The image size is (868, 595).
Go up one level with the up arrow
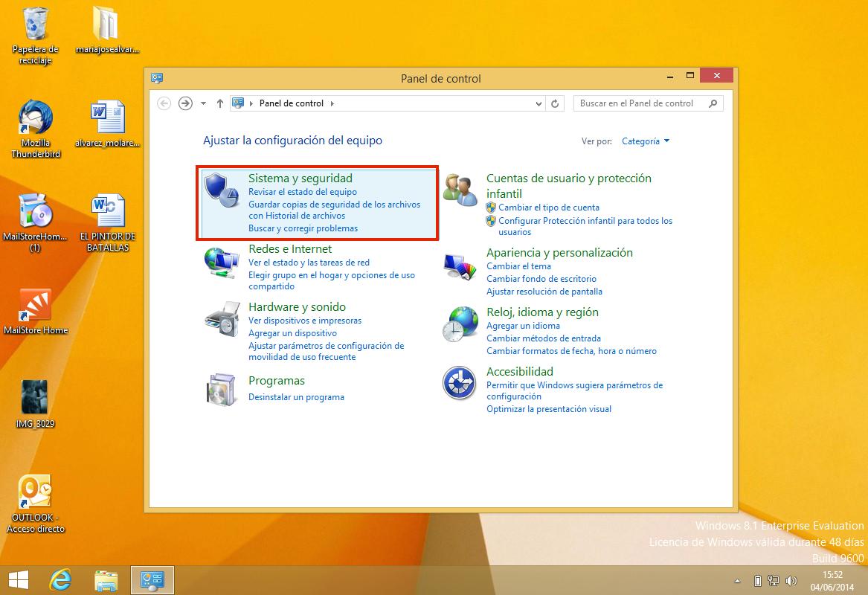tap(219, 103)
